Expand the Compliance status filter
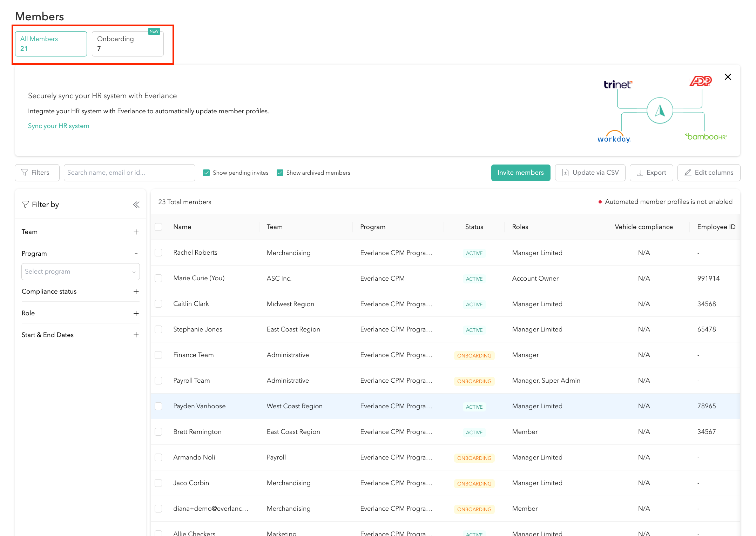756x536 pixels. click(x=136, y=292)
